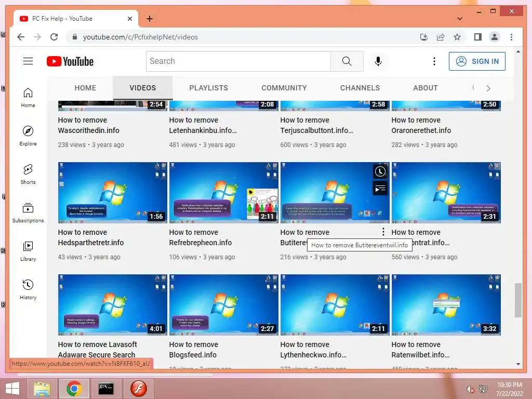Open Explore in the sidebar

[28, 136]
